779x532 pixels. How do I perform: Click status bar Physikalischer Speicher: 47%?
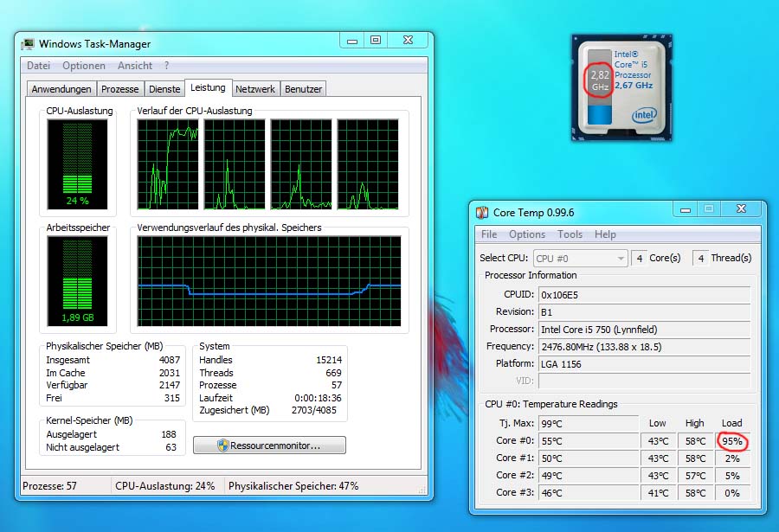tap(293, 486)
